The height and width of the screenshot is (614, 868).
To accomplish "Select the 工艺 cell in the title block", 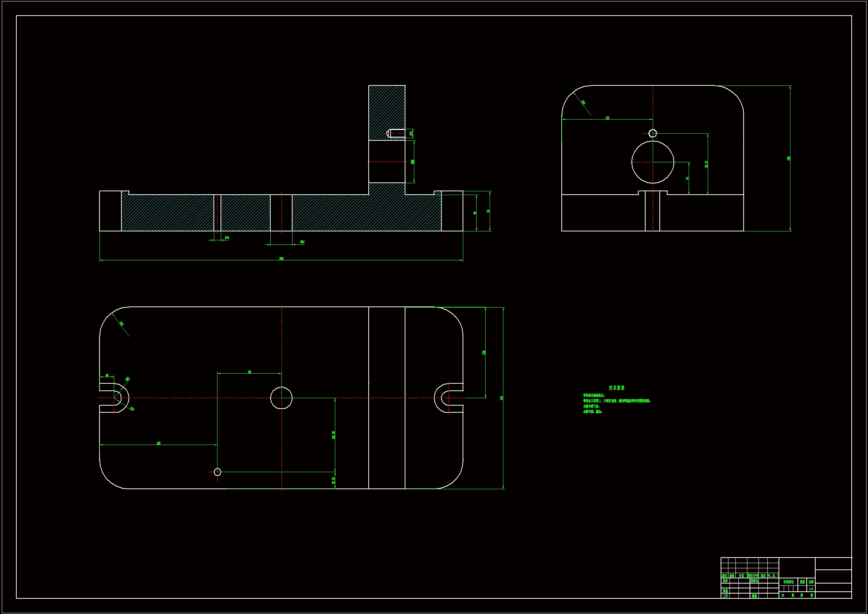I will [x=725, y=596].
